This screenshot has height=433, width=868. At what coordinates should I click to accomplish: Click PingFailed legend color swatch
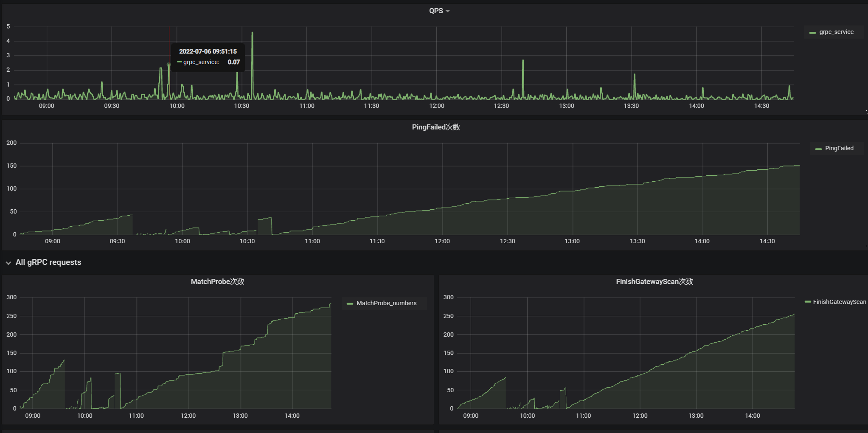tap(818, 149)
